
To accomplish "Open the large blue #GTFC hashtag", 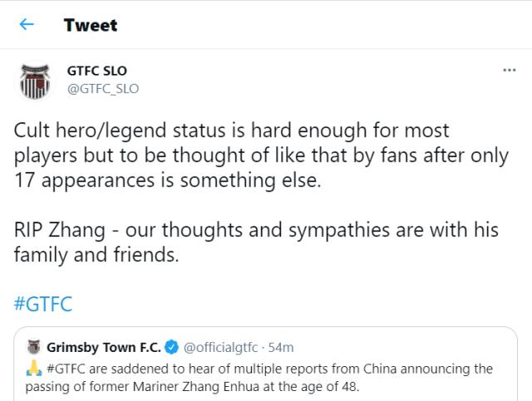I will [42, 304].
